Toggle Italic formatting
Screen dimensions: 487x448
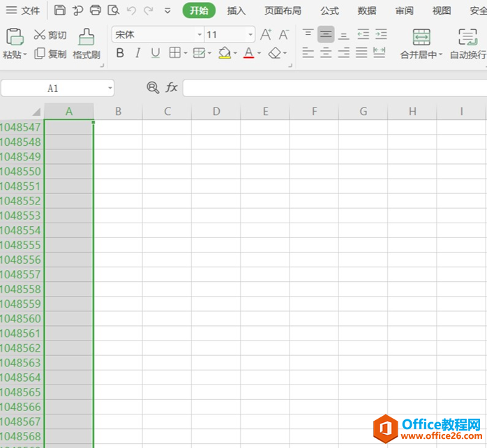[x=138, y=53]
